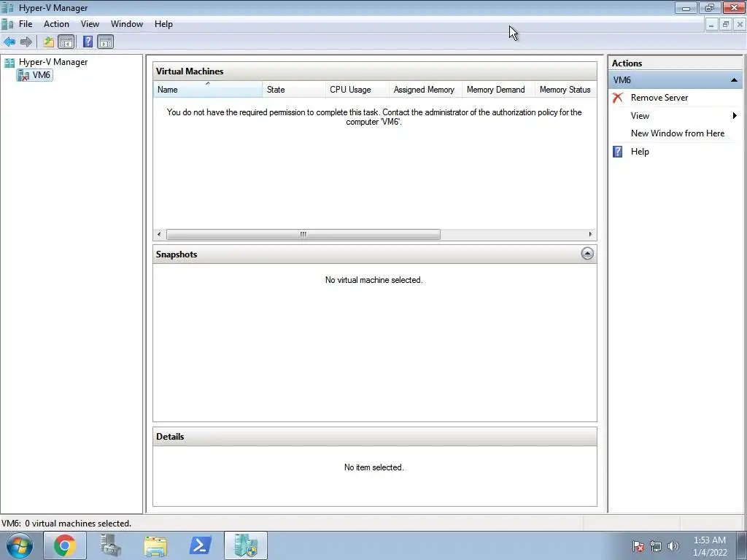This screenshot has width=747, height=560.
Task: Click the Forward arrow toolbar icon
Action: tap(26, 42)
